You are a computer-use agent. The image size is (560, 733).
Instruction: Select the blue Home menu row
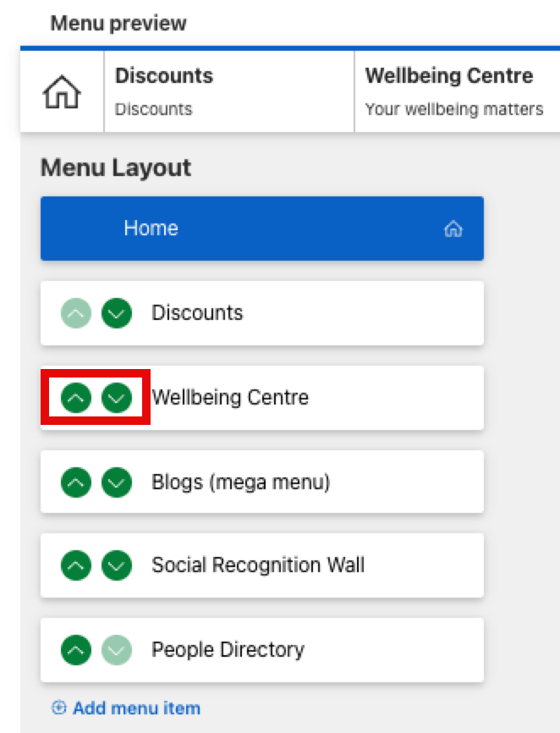[262, 229]
